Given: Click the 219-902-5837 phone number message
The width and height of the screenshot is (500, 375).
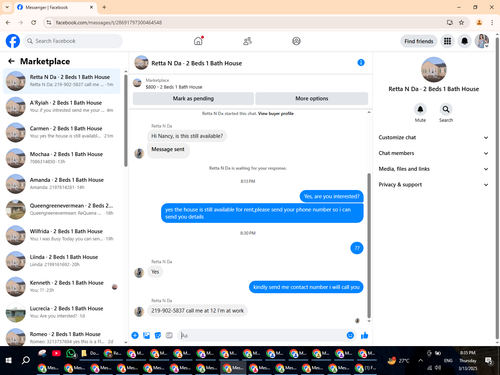Looking at the screenshot, I should [x=197, y=310].
